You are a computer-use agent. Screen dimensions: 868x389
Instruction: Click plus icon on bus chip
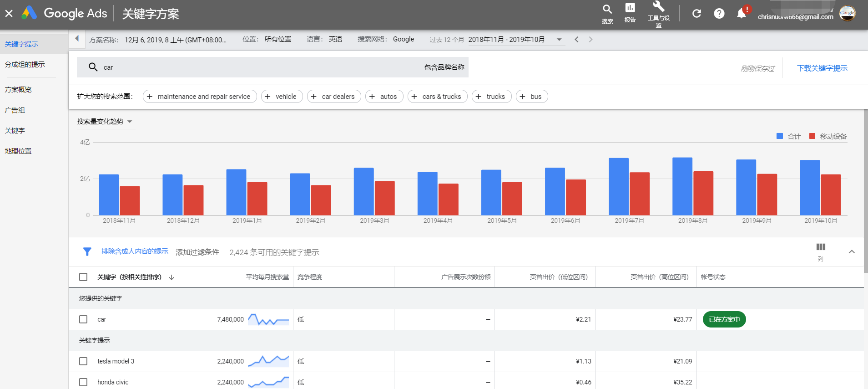(523, 97)
